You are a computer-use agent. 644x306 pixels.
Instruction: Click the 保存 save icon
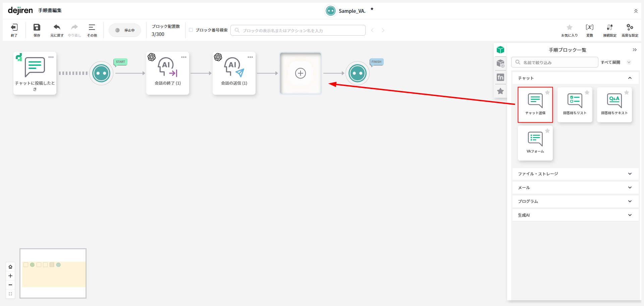(37, 28)
